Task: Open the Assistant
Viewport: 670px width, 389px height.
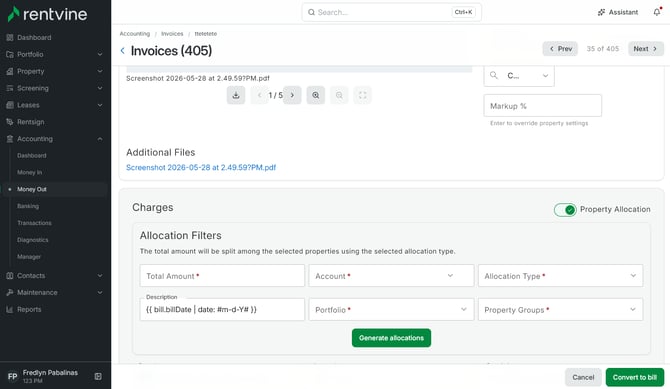Action: point(617,12)
